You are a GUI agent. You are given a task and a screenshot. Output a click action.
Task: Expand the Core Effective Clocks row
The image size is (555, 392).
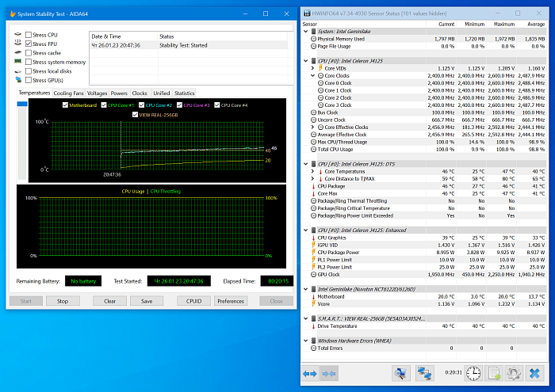(312, 127)
